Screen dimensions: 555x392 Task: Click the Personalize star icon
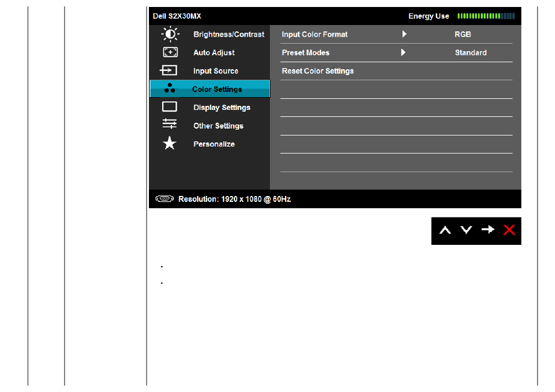(x=169, y=144)
